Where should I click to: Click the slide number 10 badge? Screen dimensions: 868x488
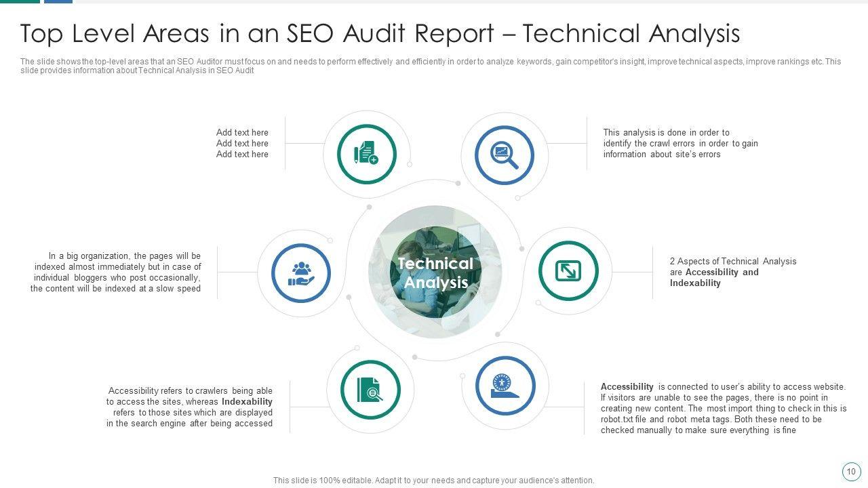point(851,471)
